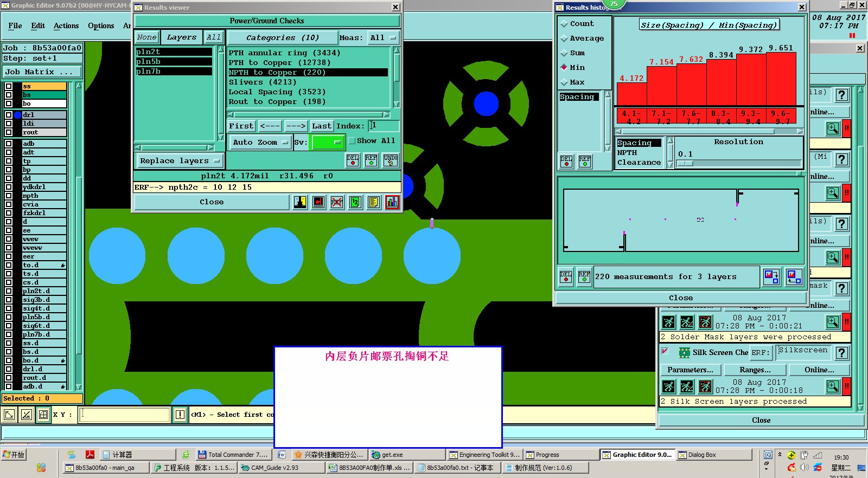Click the red-framed running-man icon in the Silk Screen row
868x478 pixels.
click(x=705, y=386)
